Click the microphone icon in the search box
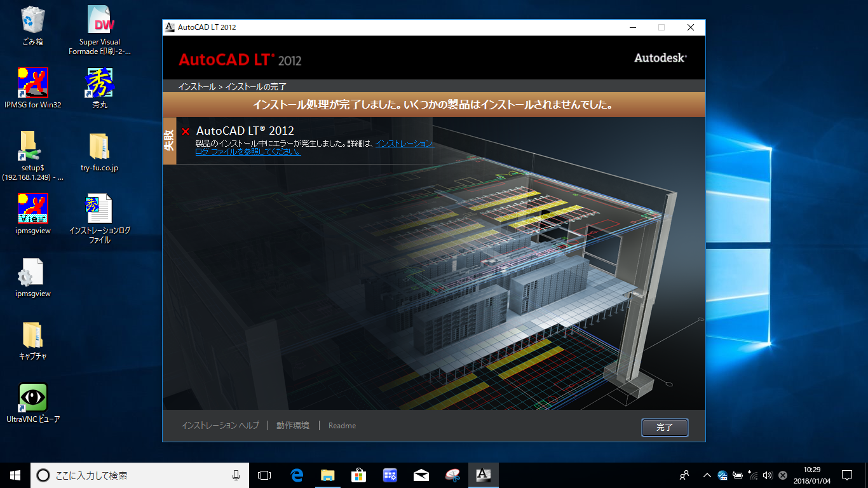Screen dimensions: 868x488 tap(236, 475)
